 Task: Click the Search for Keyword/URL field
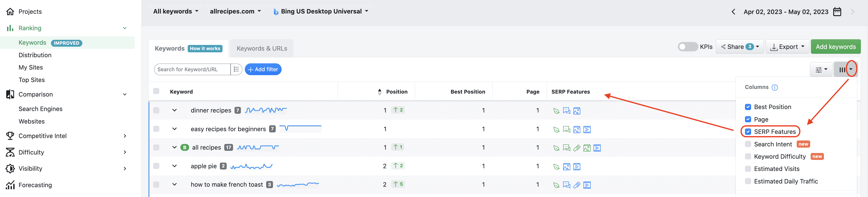(192, 70)
